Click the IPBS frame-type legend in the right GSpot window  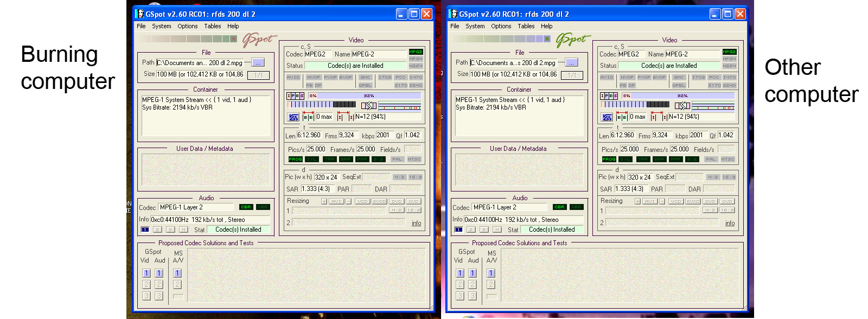[x=609, y=95]
